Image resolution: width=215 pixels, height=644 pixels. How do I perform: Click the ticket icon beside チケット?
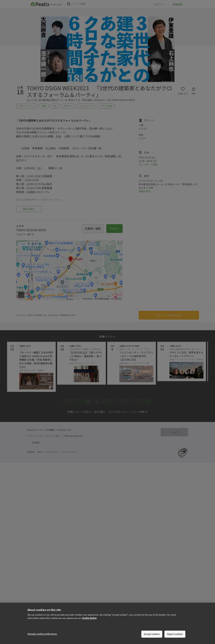pos(140,120)
